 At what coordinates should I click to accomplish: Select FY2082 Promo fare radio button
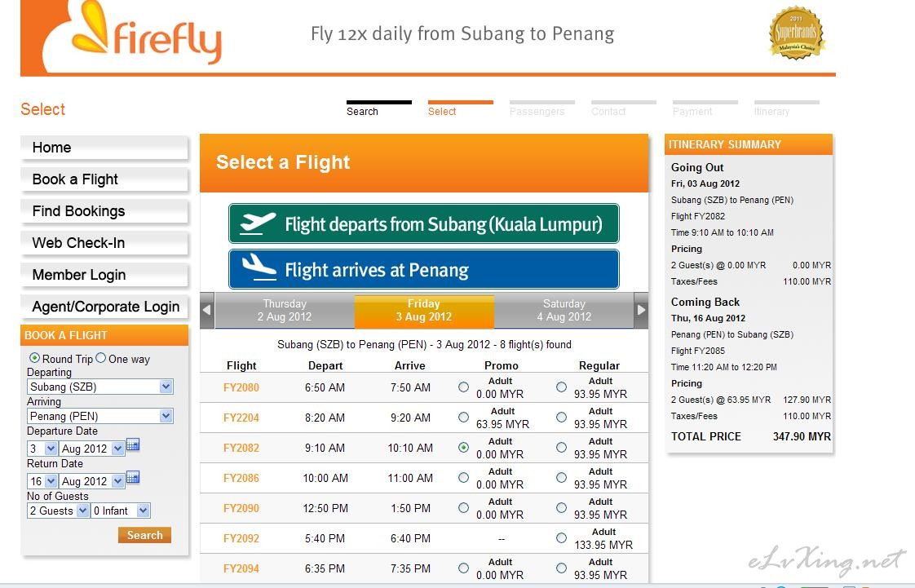pos(463,448)
